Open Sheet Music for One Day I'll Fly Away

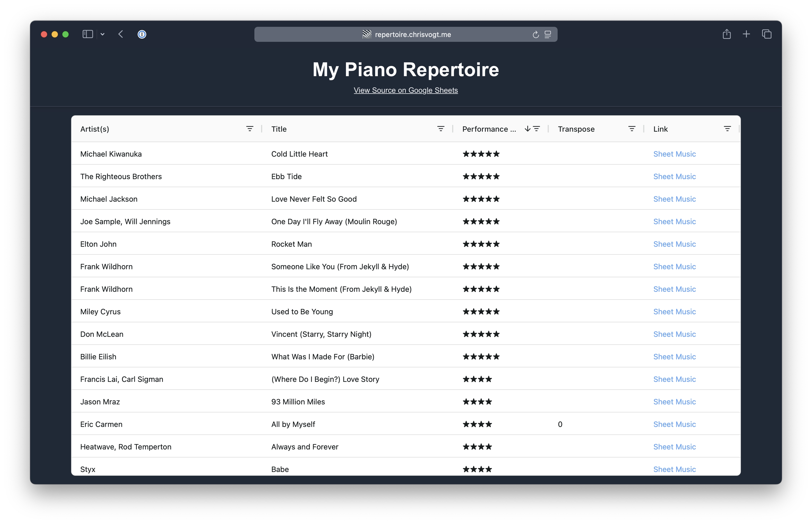click(674, 222)
